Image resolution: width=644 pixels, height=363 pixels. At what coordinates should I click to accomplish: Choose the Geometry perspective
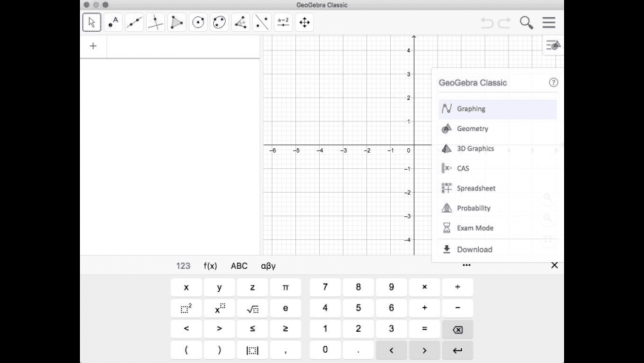pyautogui.click(x=497, y=129)
